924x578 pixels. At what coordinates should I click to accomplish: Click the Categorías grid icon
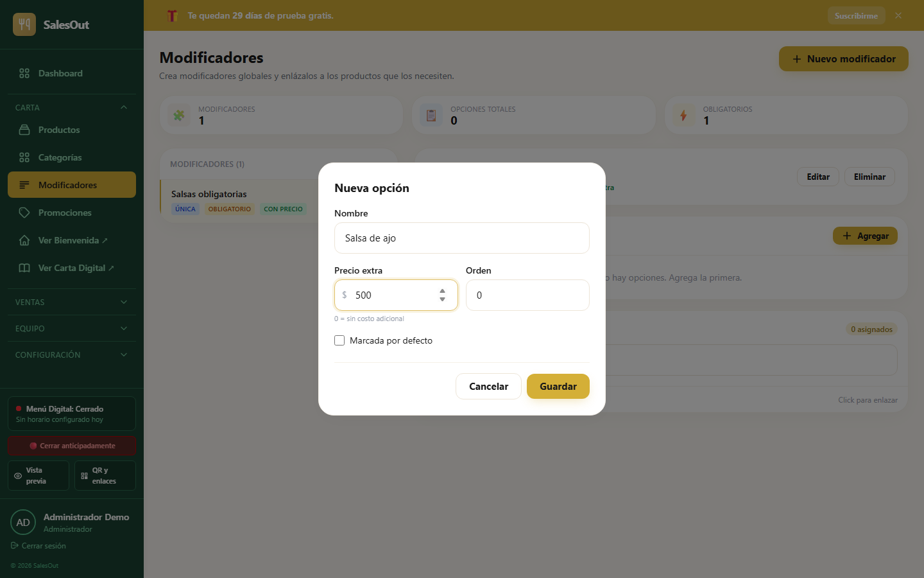pos(24,157)
